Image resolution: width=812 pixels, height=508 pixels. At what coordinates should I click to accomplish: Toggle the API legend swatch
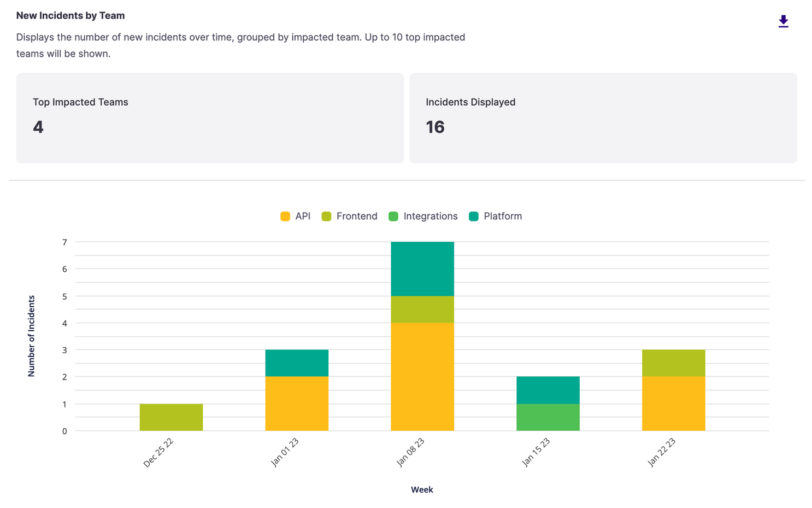tap(285, 217)
